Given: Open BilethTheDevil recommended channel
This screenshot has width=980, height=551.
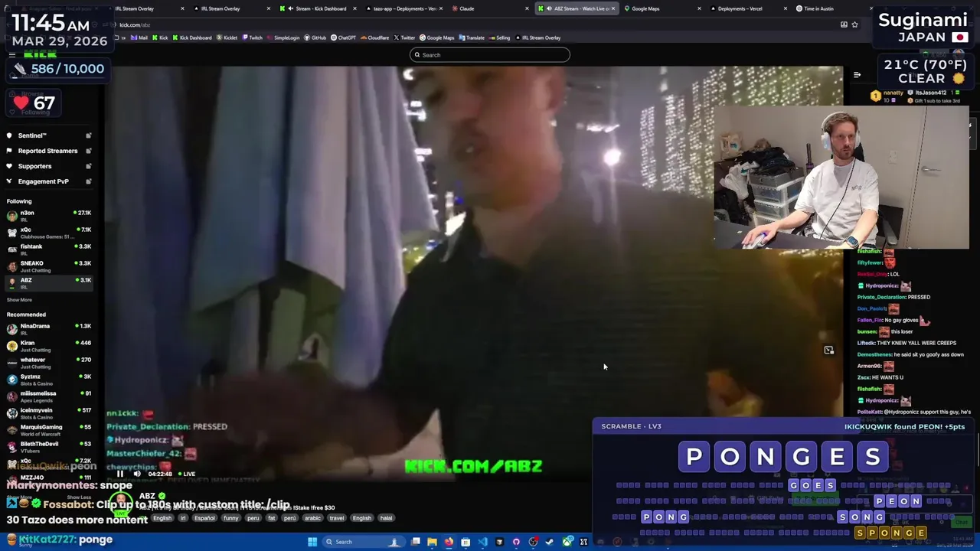Looking at the screenshot, I should pyautogui.click(x=49, y=447).
